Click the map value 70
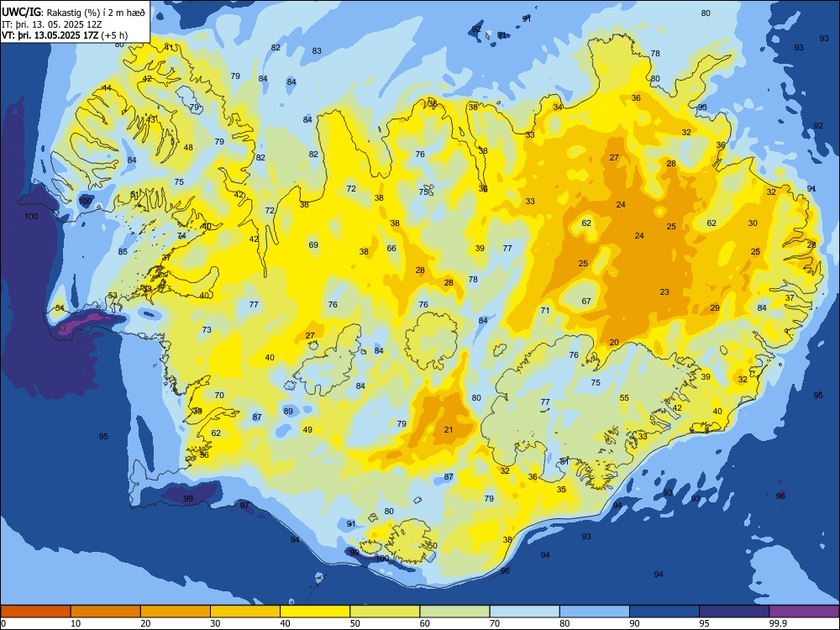 (x=219, y=395)
